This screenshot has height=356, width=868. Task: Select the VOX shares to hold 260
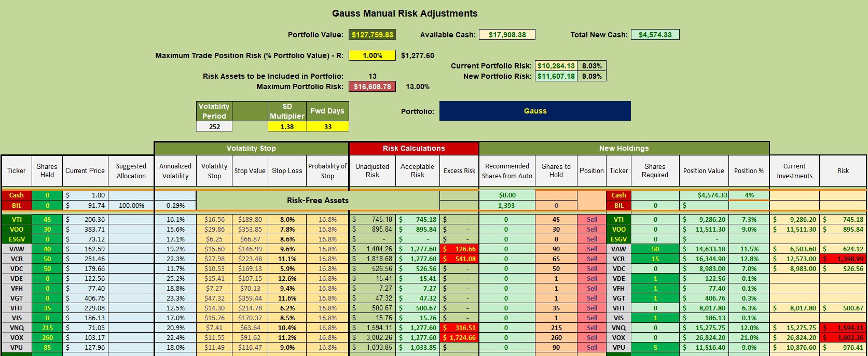[556, 338]
